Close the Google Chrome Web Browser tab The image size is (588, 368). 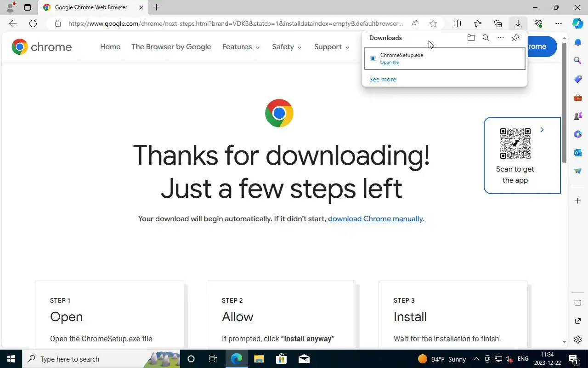coord(141,7)
